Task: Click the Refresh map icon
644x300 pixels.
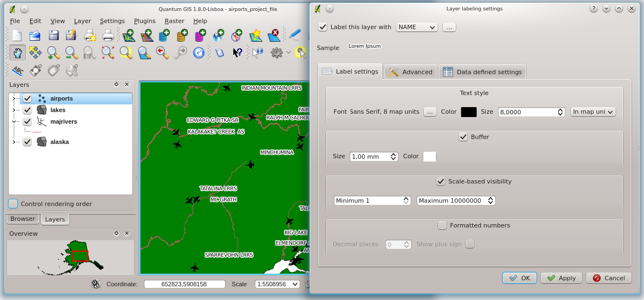Action: pos(198,53)
